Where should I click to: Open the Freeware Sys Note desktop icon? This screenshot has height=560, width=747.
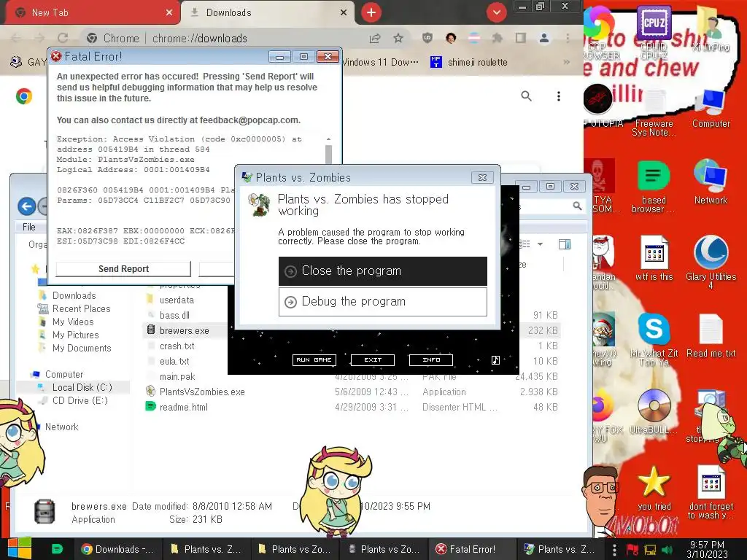pos(654,113)
